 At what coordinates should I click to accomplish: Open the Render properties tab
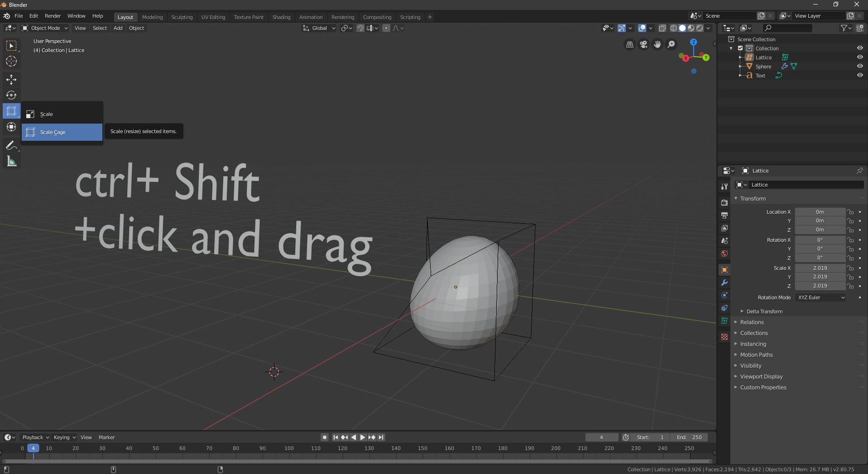724,202
